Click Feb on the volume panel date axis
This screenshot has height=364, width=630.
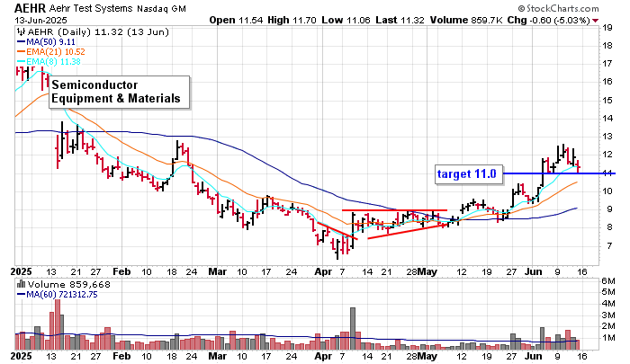(x=121, y=356)
